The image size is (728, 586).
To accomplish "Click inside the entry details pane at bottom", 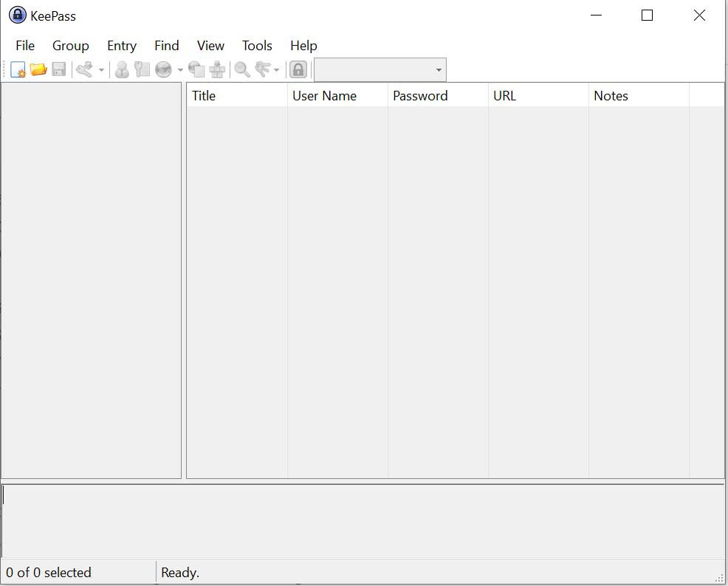I will coord(363,520).
